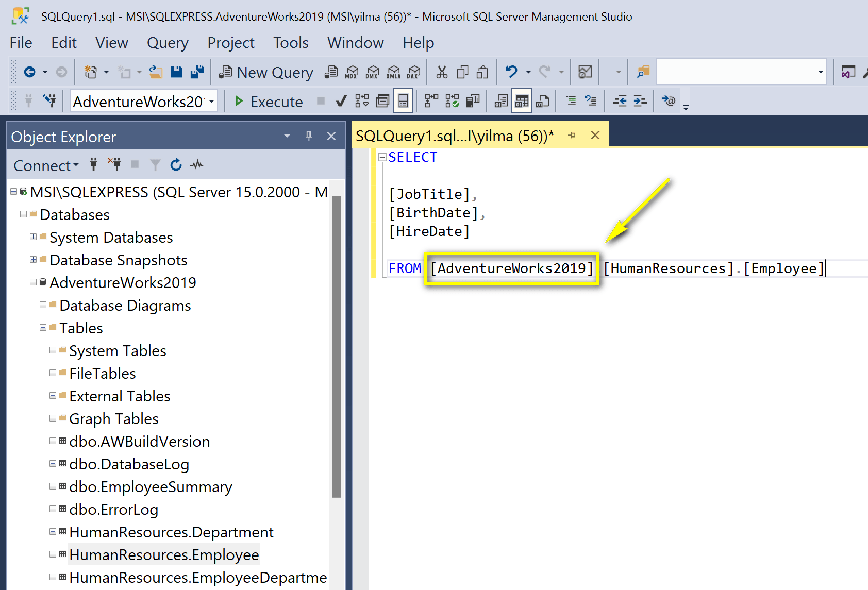Open the File menu
The height and width of the screenshot is (590, 868).
(21, 43)
